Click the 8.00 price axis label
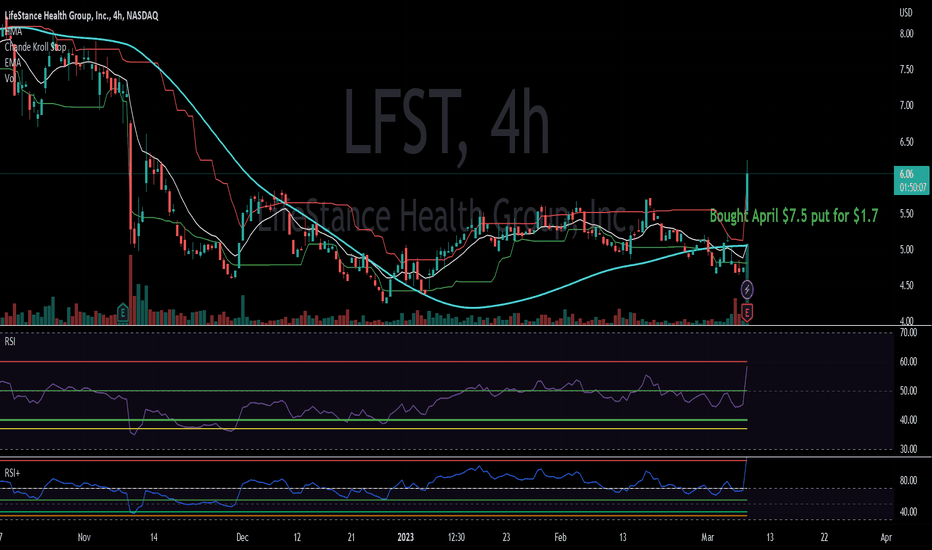Screen dimensions: 932x550 [906, 34]
